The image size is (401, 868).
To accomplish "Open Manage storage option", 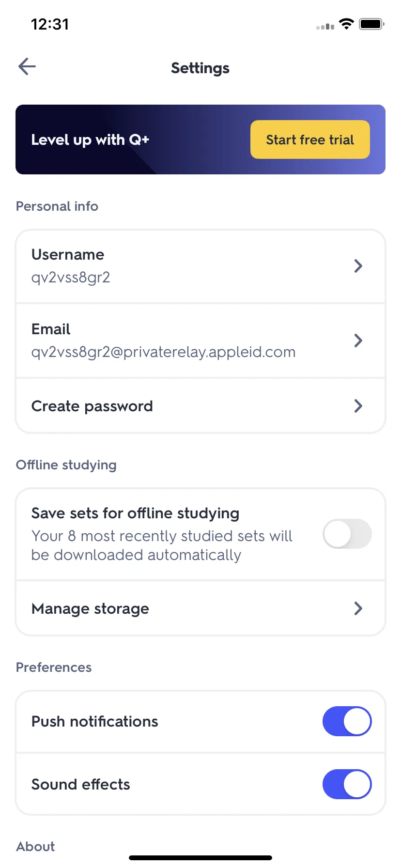I will point(200,608).
